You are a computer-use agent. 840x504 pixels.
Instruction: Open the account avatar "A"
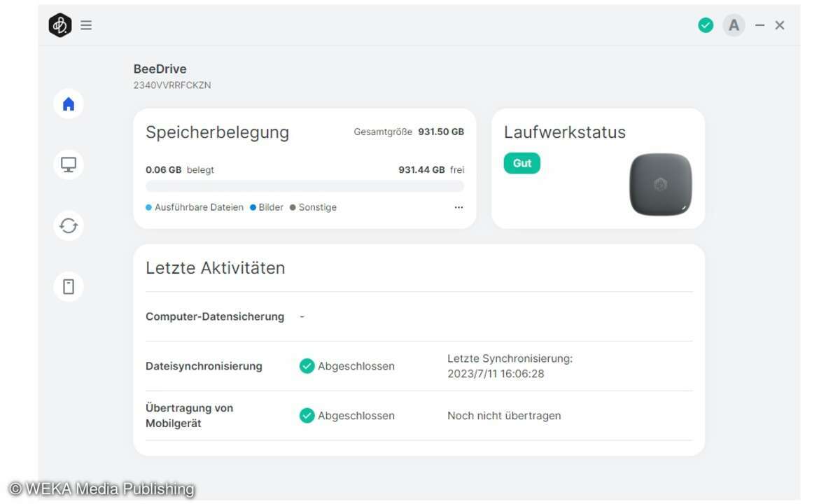(x=734, y=25)
